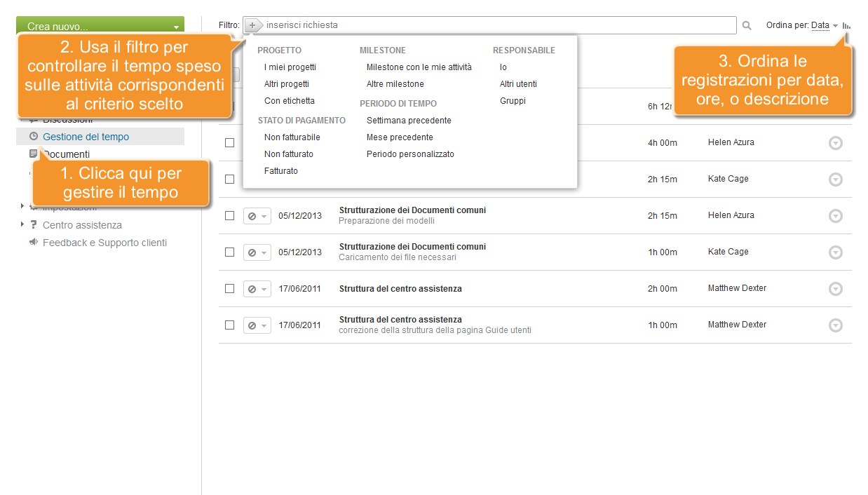Toggle sort order bars icon
Screen dimensions: 868x495
tap(846, 26)
